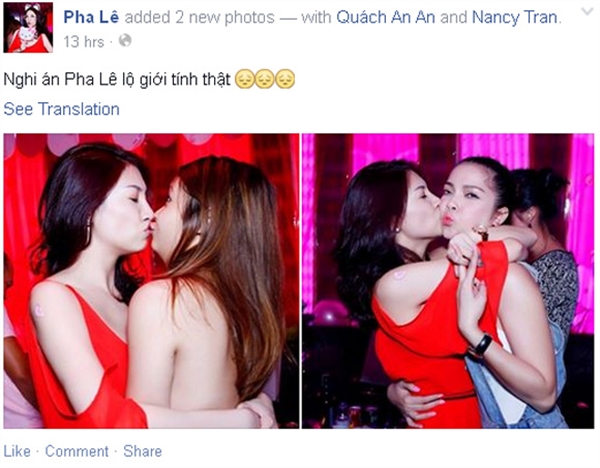Screen dimensions: 600x468
Task: Click See Translation under the caption
Action: (62, 109)
